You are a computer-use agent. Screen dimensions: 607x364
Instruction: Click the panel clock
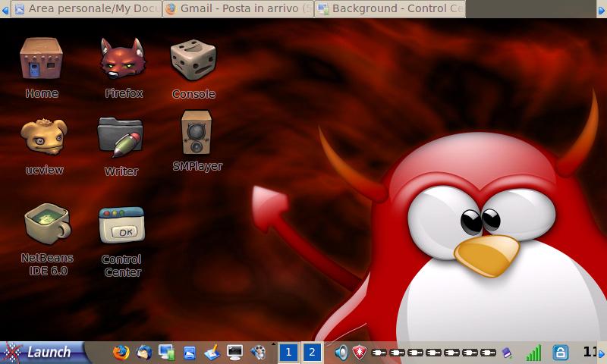click(x=590, y=352)
